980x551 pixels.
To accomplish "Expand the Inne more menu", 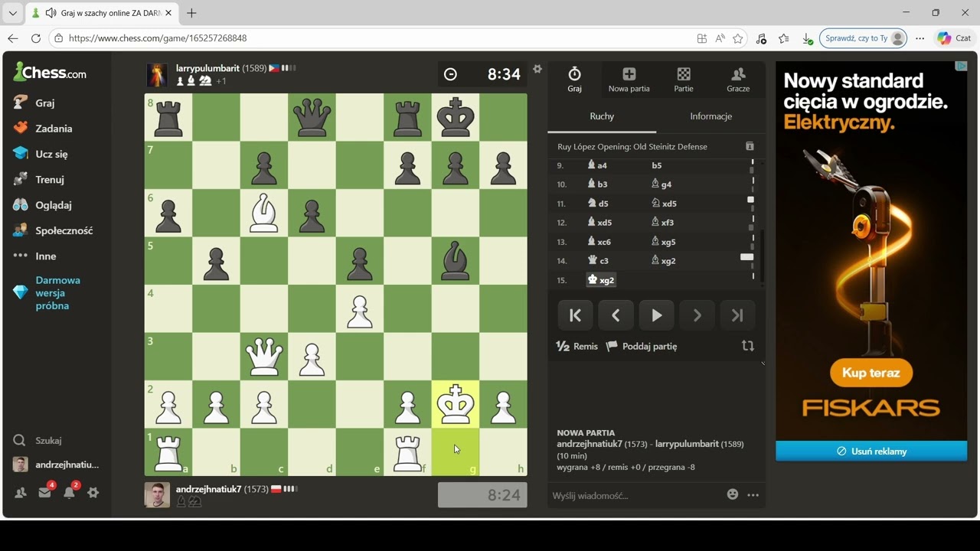I will (35, 256).
